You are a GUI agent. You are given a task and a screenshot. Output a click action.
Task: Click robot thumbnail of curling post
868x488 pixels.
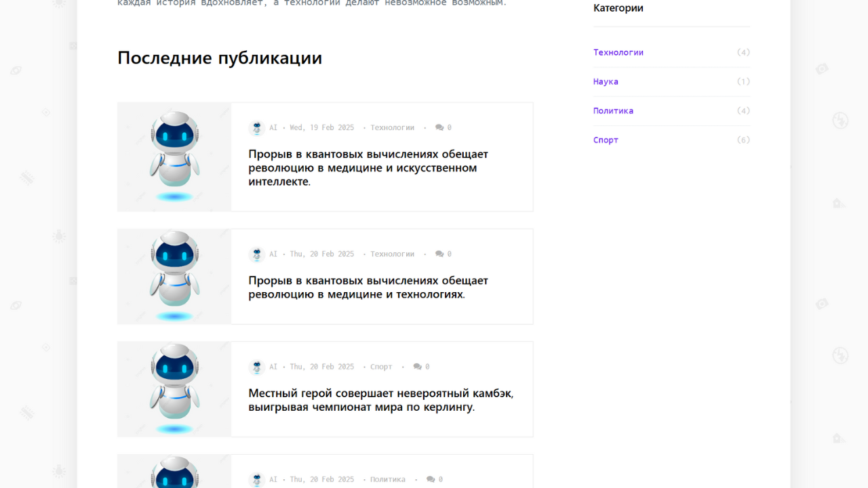[174, 389]
